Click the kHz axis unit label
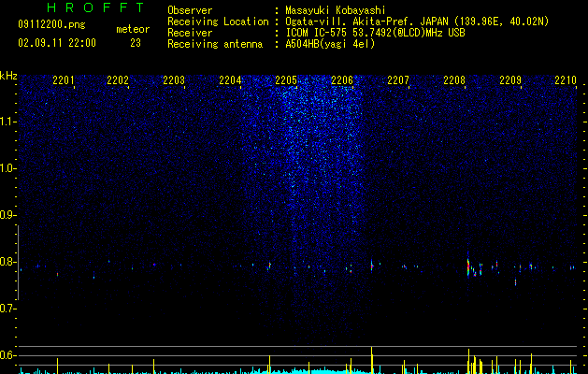The width and height of the screenshot is (588, 374). (x=8, y=76)
